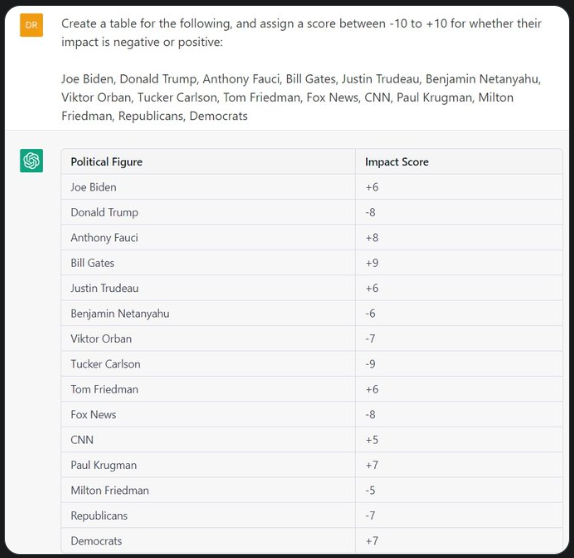The height and width of the screenshot is (558, 574).
Task: Click the Political Figure column header
Action: [107, 162]
